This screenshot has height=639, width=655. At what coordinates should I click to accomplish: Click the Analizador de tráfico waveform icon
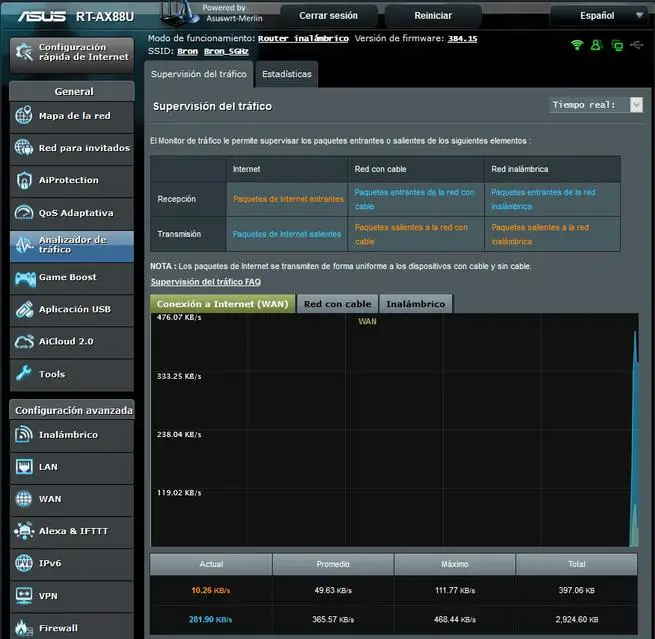[24, 245]
